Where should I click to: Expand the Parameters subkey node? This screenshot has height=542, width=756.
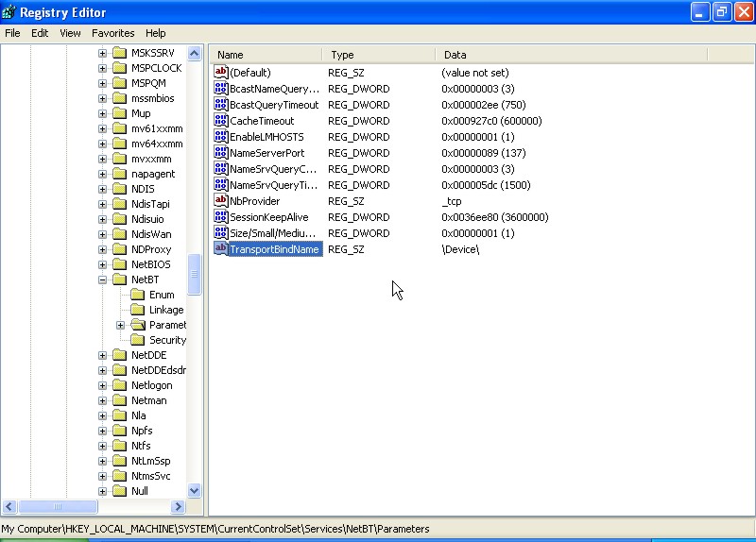[x=121, y=325]
